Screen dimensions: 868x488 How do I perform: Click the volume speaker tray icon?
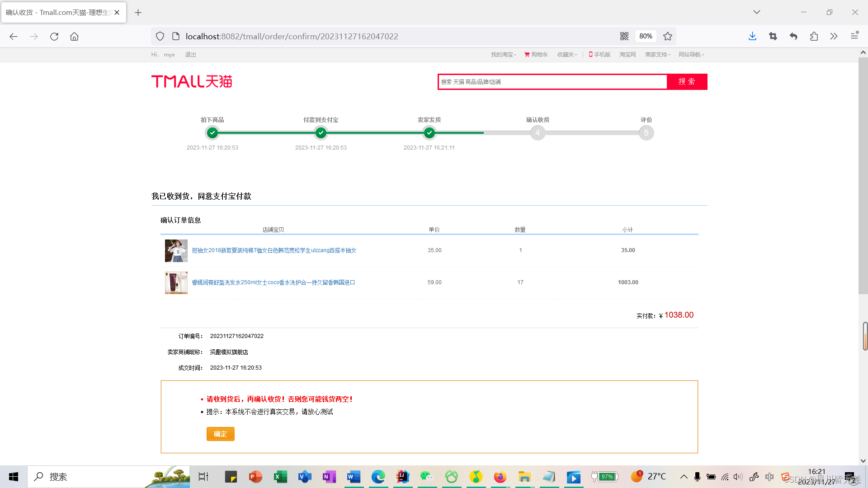pyautogui.click(x=738, y=477)
